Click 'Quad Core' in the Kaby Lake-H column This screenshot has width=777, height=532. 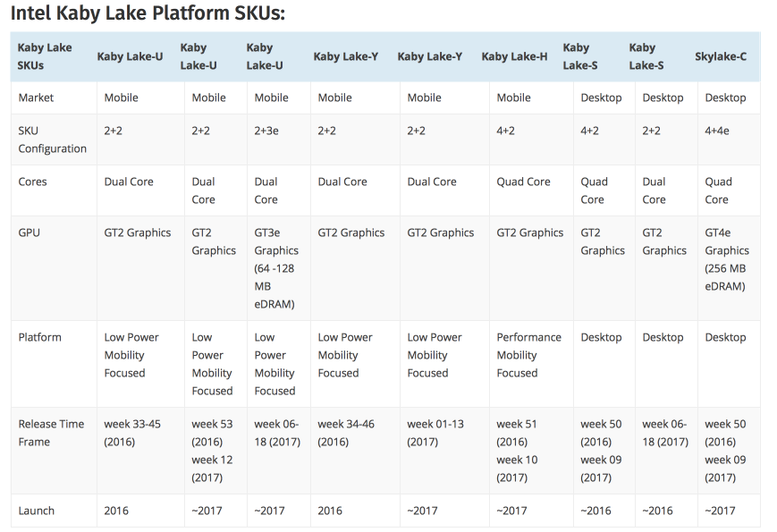coord(523,182)
